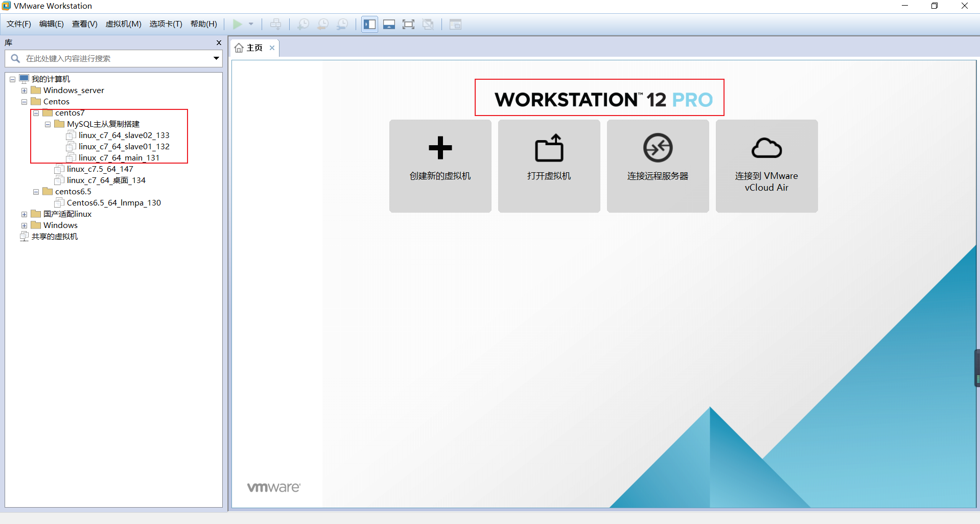
Task: Open the 文件(F) menu
Action: pyautogui.click(x=19, y=24)
